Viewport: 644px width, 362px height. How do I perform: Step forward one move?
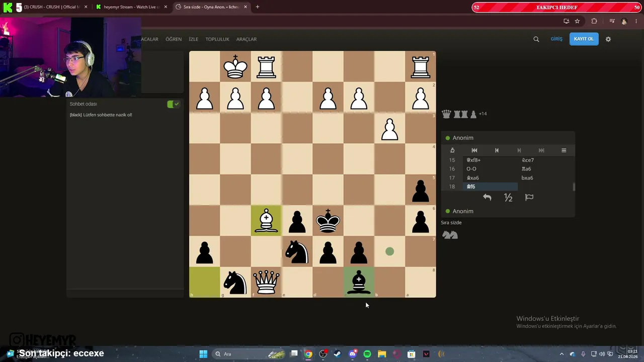[519, 150]
